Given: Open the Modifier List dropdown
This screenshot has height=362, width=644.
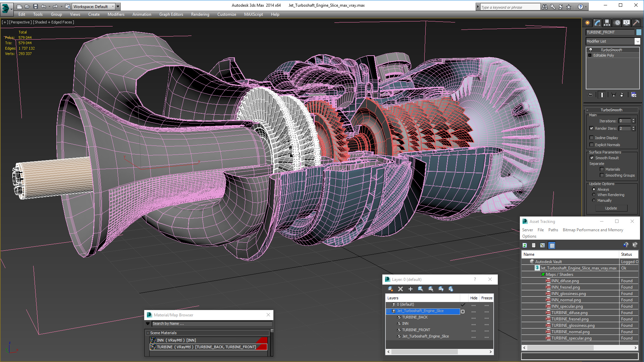Looking at the screenshot, I should coord(637,41).
